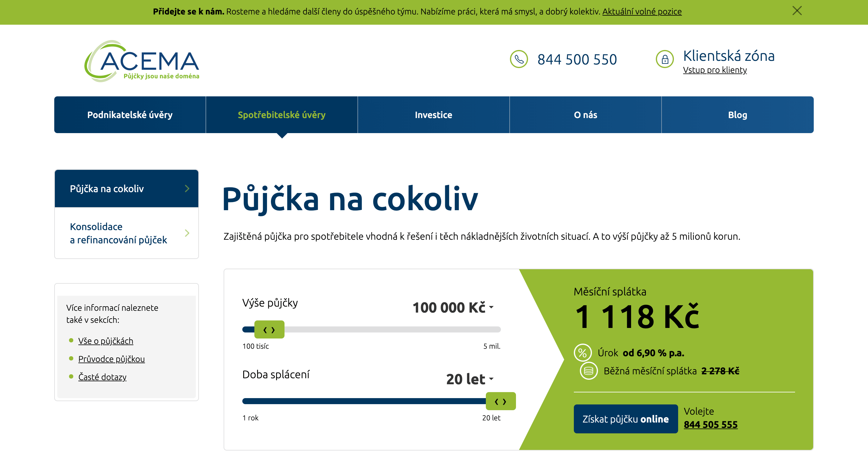
Task: Click chevron next to Konsolidace a refinancování
Action: [x=187, y=233]
